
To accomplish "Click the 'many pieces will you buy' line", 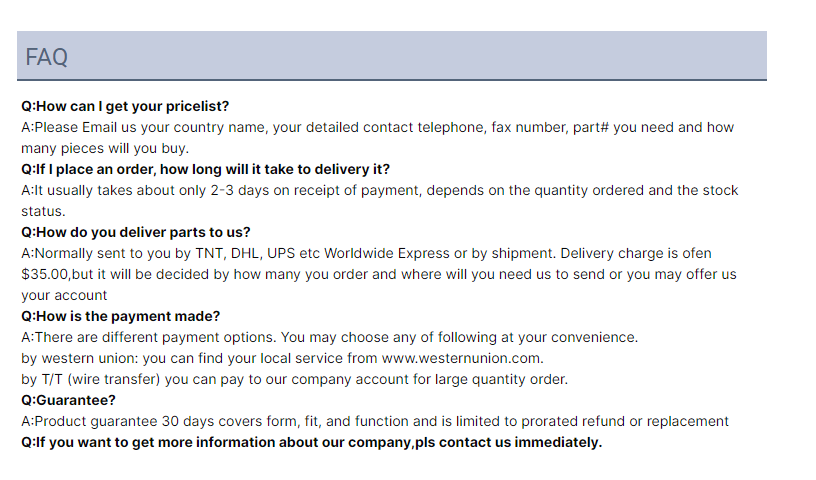I will pos(105,148).
